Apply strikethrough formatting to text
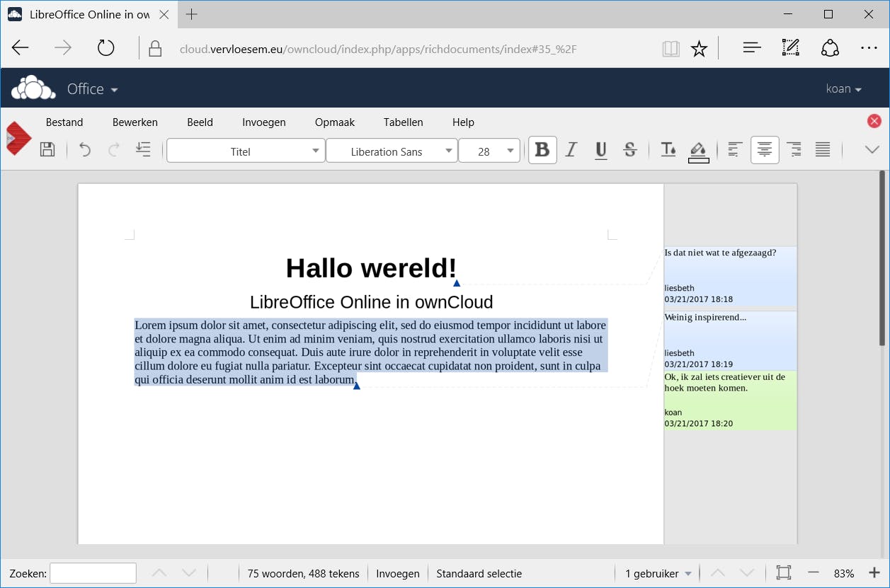 [x=629, y=149]
